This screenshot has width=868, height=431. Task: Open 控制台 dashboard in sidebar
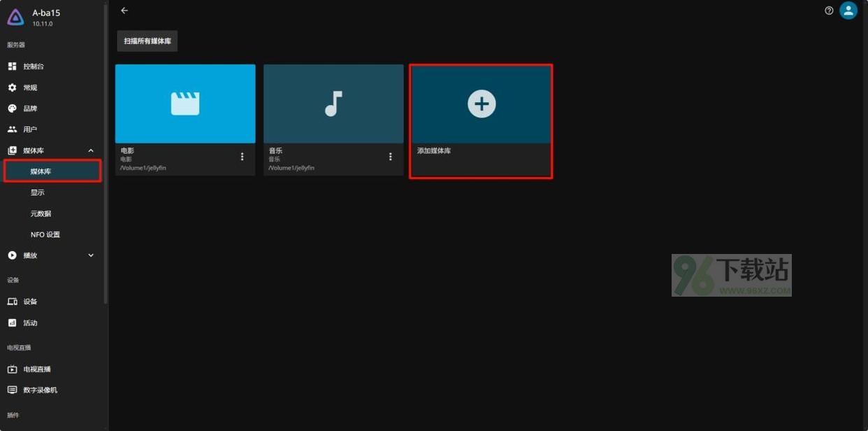pyautogui.click(x=34, y=66)
